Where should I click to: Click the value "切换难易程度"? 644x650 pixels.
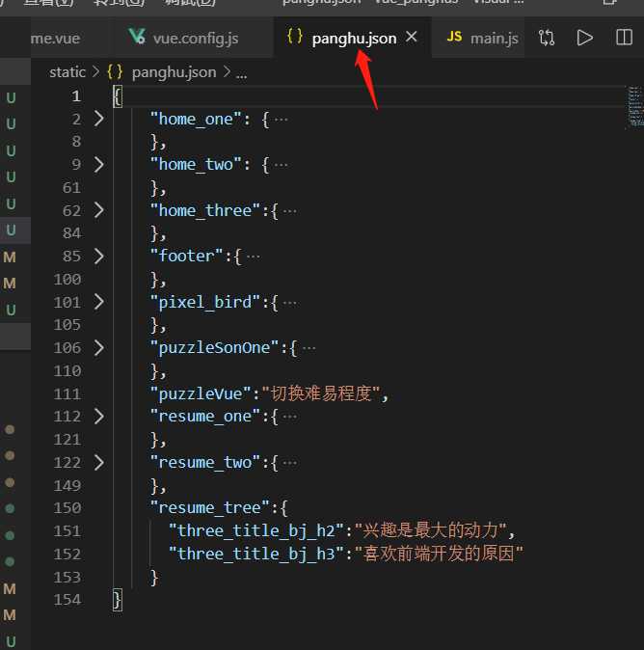tap(321, 393)
